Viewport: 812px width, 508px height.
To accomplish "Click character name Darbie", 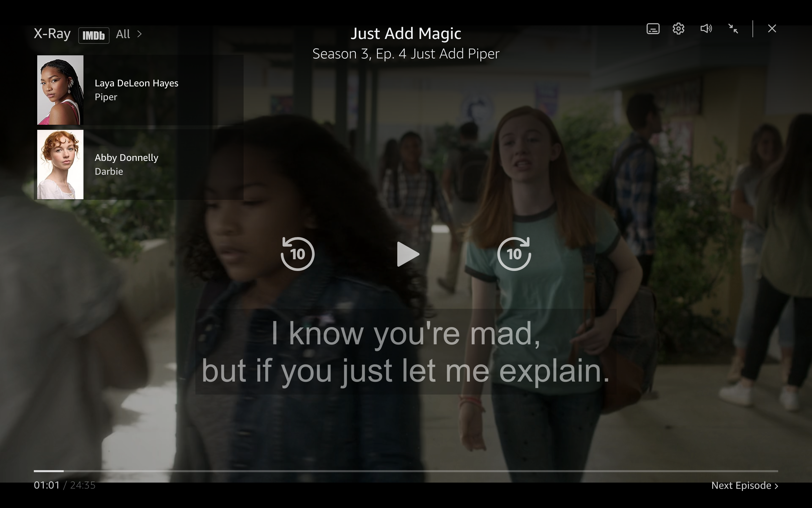I will click(109, 171).
